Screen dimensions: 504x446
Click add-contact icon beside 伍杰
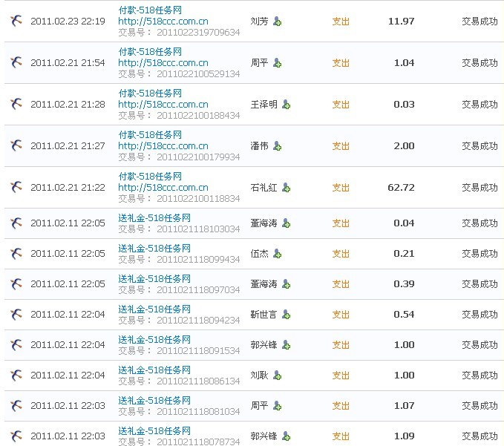click(277, 254)
